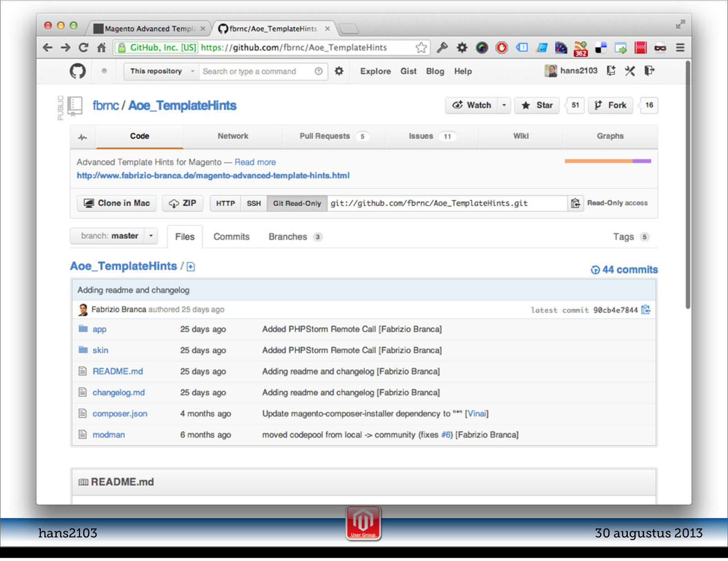Switch to the Commits subtab
This screenshot has width=728, height=561.
(x=232, y=237)
